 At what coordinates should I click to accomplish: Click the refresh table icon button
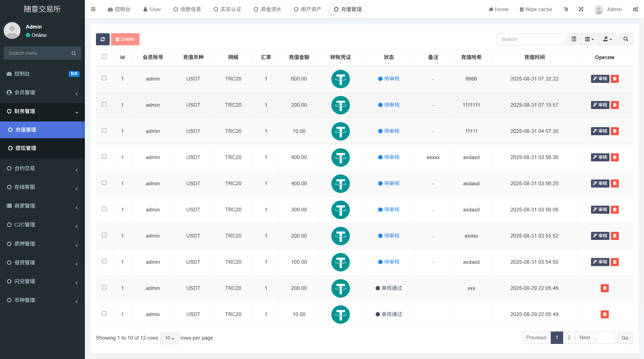(103, 39)
